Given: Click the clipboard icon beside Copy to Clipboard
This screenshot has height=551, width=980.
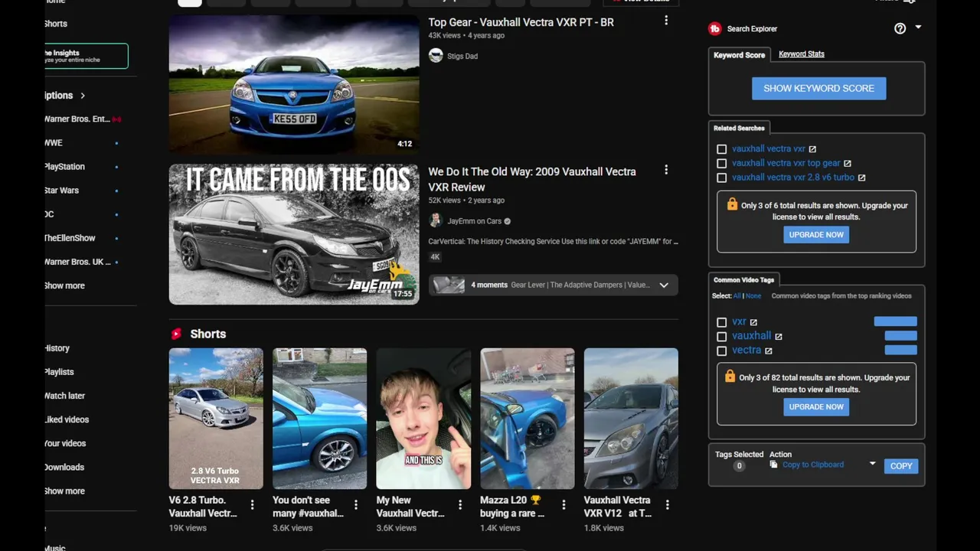Looking at the screenshot, I should click(x=773, y=465).
